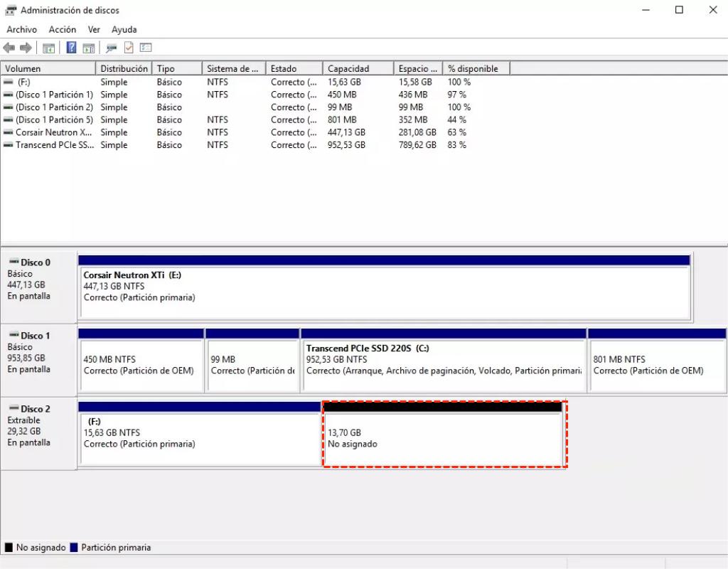The image size is (728, 569).
Task: Toggle the show/hide action pane icon
Action: coord(89,48)
